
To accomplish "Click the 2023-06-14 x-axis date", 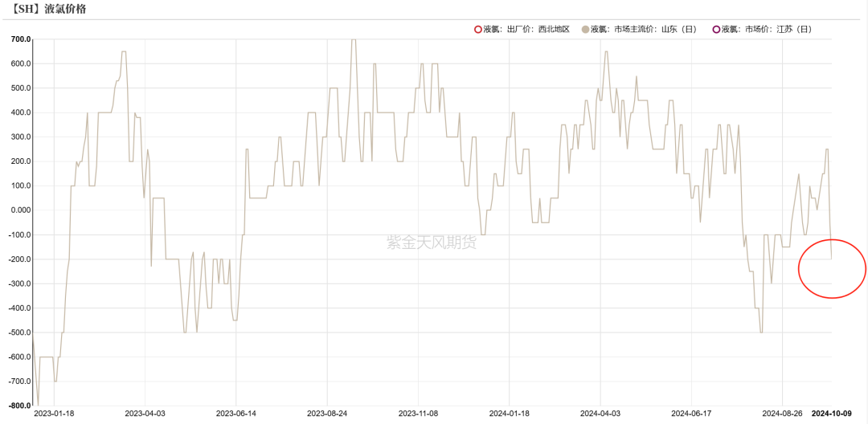I will pos(236,414).
